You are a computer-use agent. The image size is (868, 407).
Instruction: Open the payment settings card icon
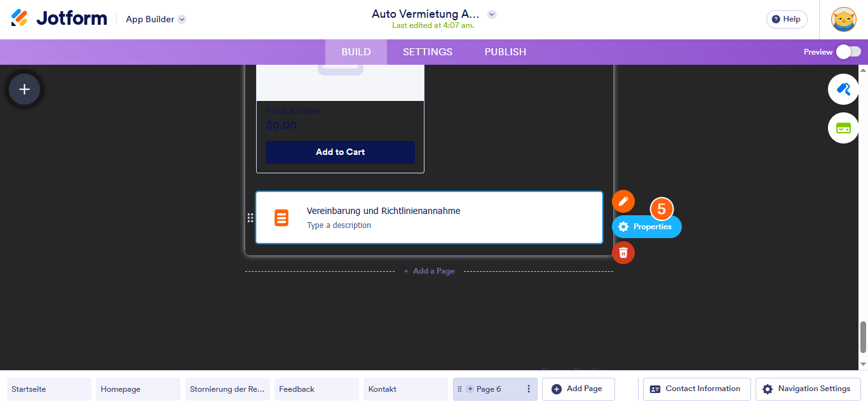point(843,128)
